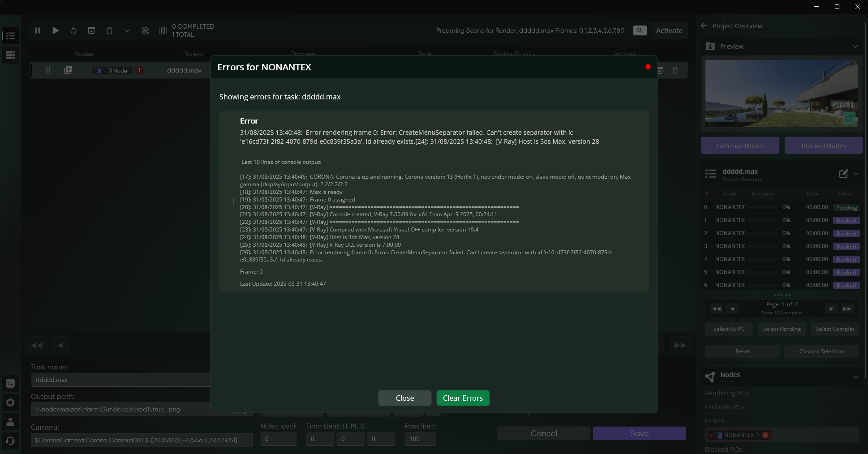Image resolution: width=868 pixels, height=454 pixels.
Task: Expand the toolbar chevron dropdown
Action: coord(127,30)
